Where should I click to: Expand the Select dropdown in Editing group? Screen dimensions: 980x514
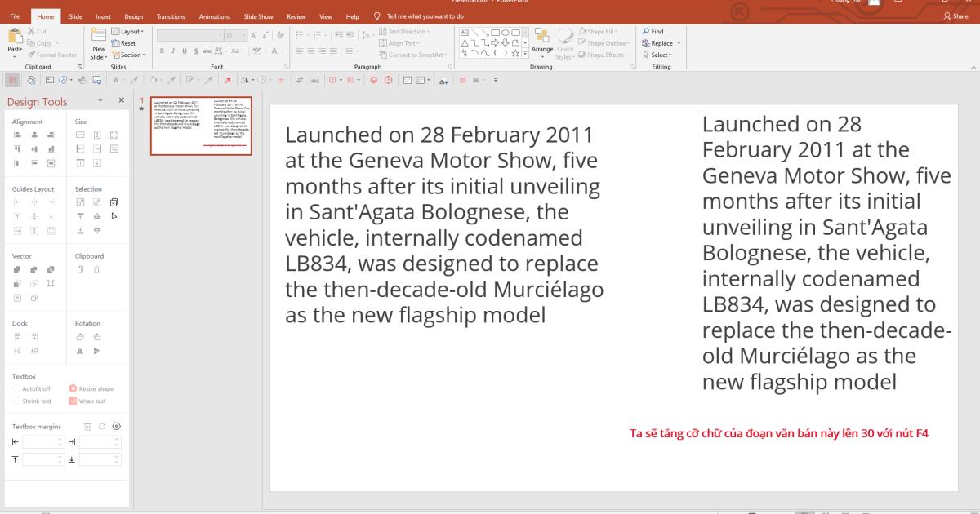pos(660,55)
